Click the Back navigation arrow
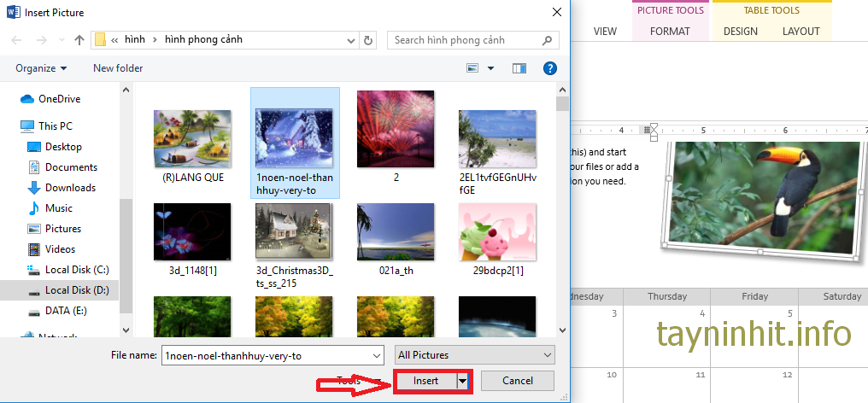 [x=17, y=40]
